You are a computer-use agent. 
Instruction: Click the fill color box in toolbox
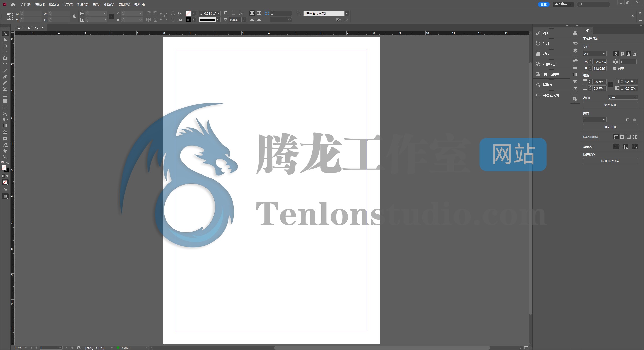pyautogui.click(x=4, y=168)
